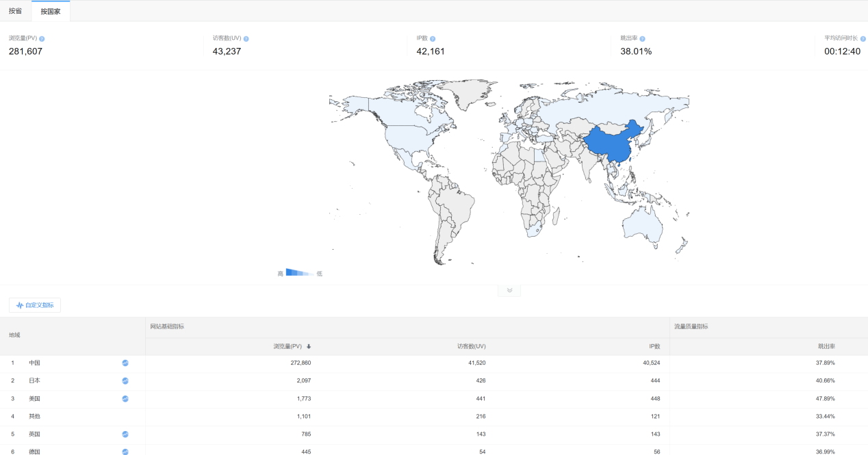The image size is (868, 455).
Task: Open trend chart icon for 中国 row
Action: tap(125, 363)
